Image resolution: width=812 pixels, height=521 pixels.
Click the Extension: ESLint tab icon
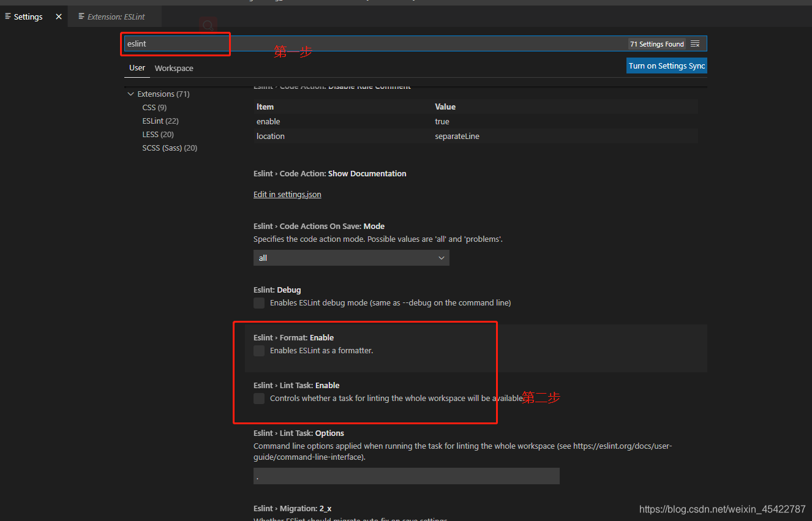(81, 17)
